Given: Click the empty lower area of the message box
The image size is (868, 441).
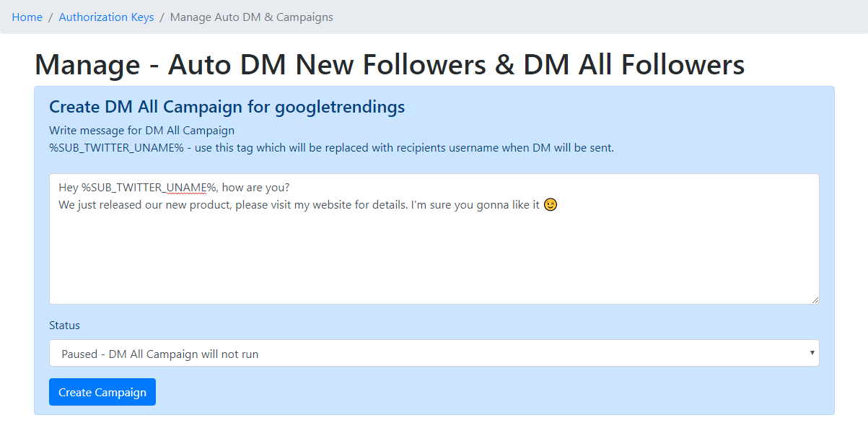Looking at the screenshot, I should [434, 260].
